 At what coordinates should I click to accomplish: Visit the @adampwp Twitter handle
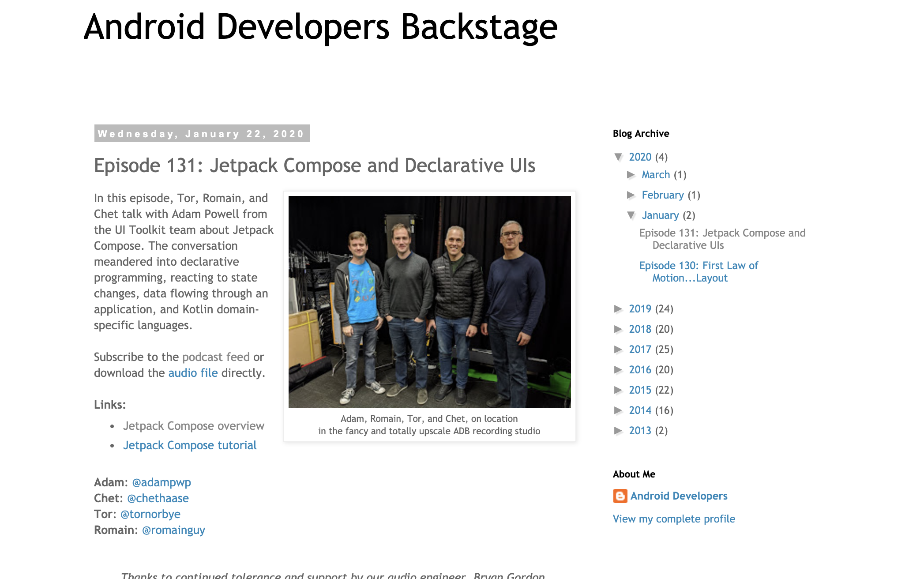[162, 482]
